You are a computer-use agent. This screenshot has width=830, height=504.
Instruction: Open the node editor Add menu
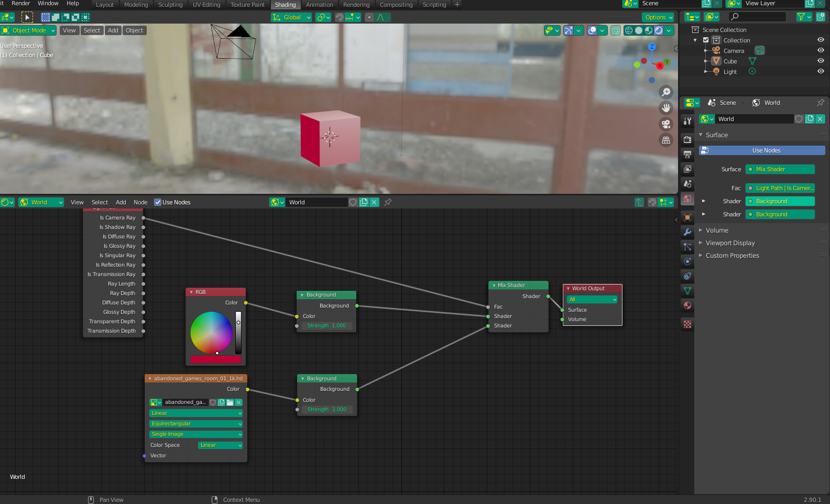tap(121, 202)
